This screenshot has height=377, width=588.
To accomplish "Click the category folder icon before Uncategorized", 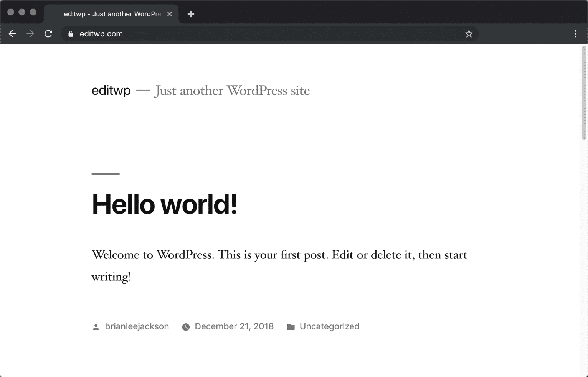I will click(291, 327).
